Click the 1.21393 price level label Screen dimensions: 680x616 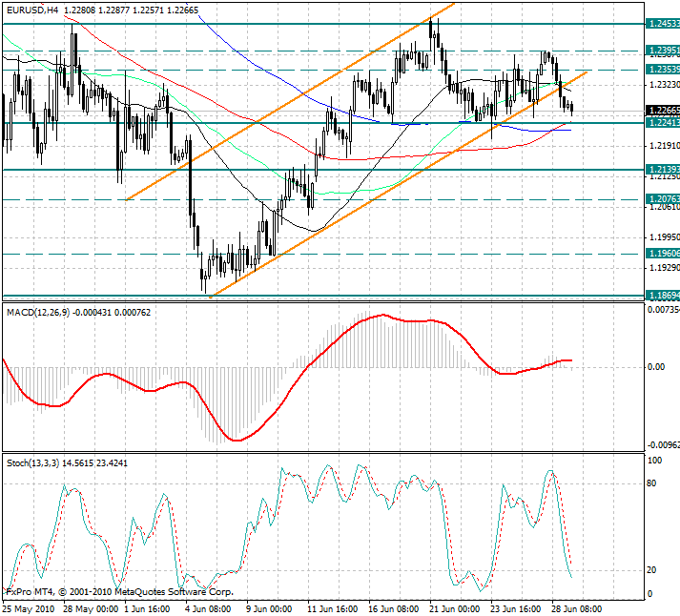click(x=662, y=169)
